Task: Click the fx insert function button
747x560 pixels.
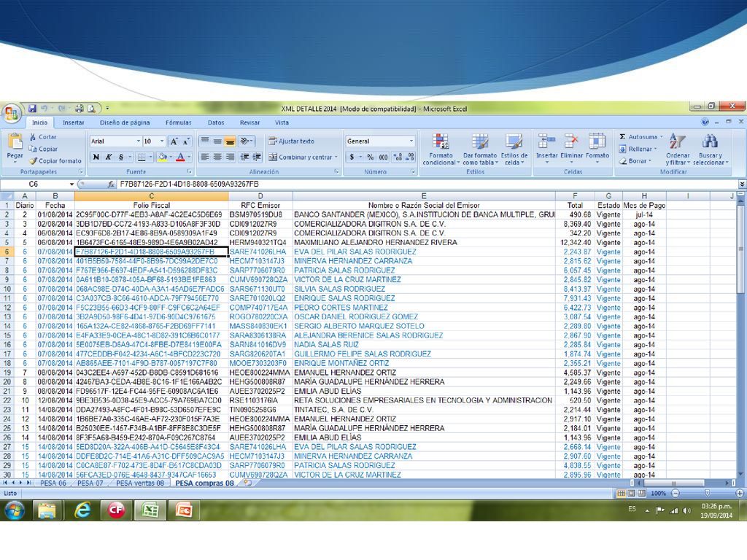Action: click(x=111, y=184)
